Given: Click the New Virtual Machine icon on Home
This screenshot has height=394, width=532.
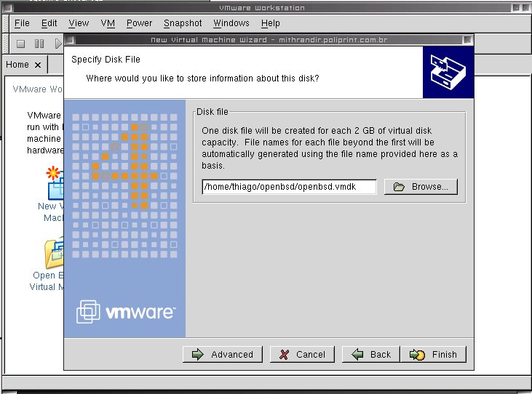Looking at the screenshot, I should (55, 182).
